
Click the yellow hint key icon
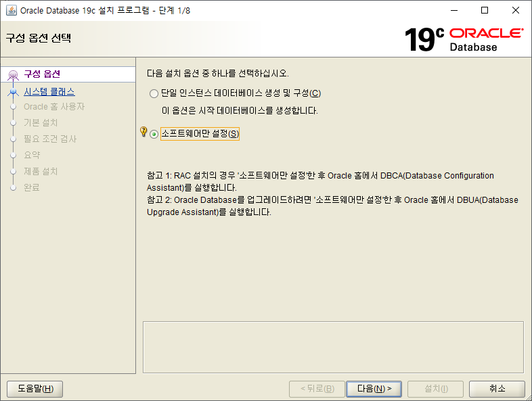[x=143, y=131]
